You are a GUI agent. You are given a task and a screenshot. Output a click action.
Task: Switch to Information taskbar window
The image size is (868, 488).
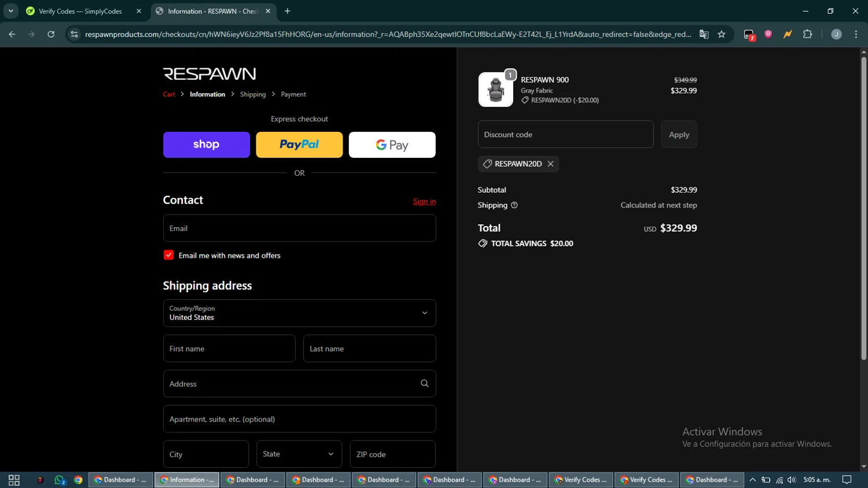(x=187, y=480)
